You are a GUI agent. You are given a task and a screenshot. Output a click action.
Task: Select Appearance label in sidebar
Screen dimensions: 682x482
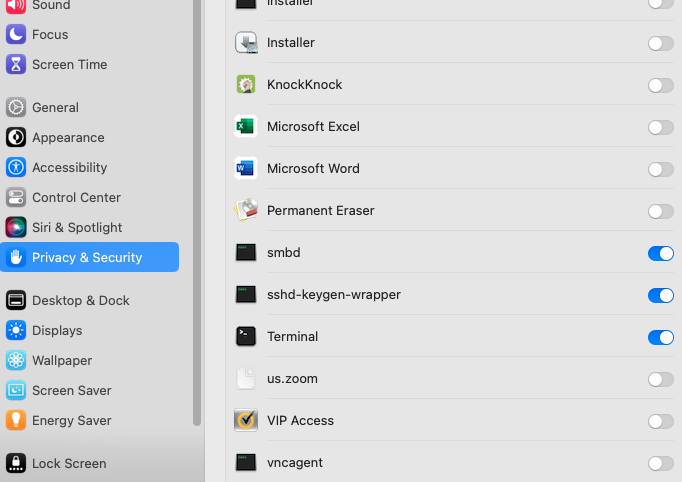68,137
